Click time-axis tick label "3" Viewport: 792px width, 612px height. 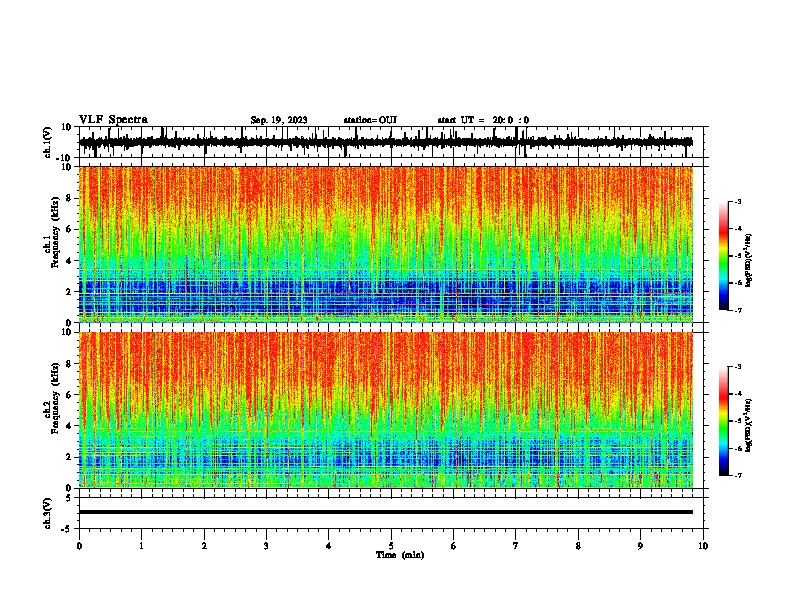click(x=266, y=546)
